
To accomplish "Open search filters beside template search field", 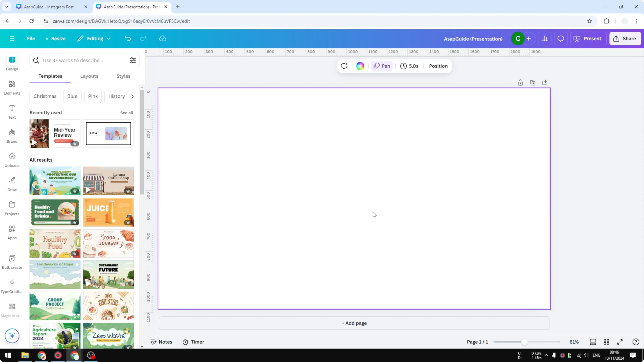I will [133, 60].
